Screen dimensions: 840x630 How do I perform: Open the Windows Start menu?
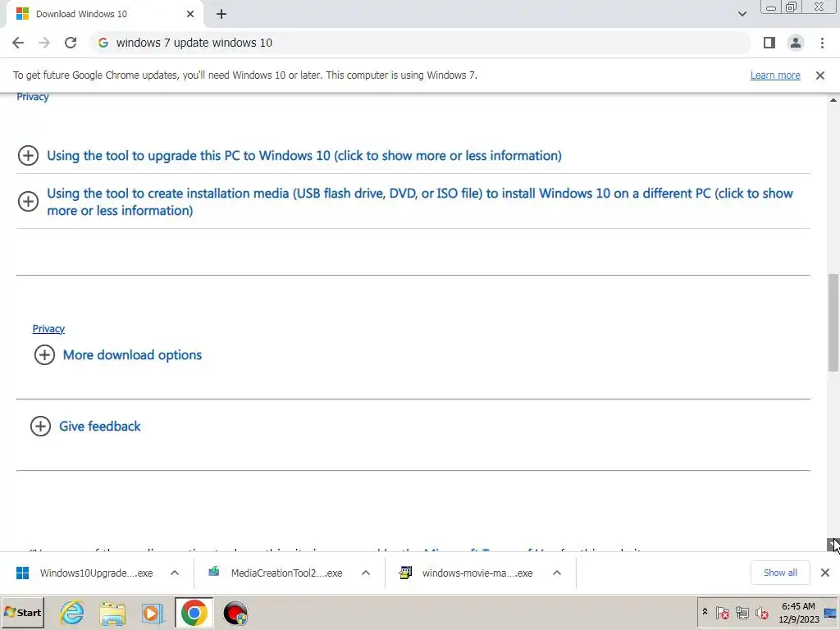pos(22,613)
